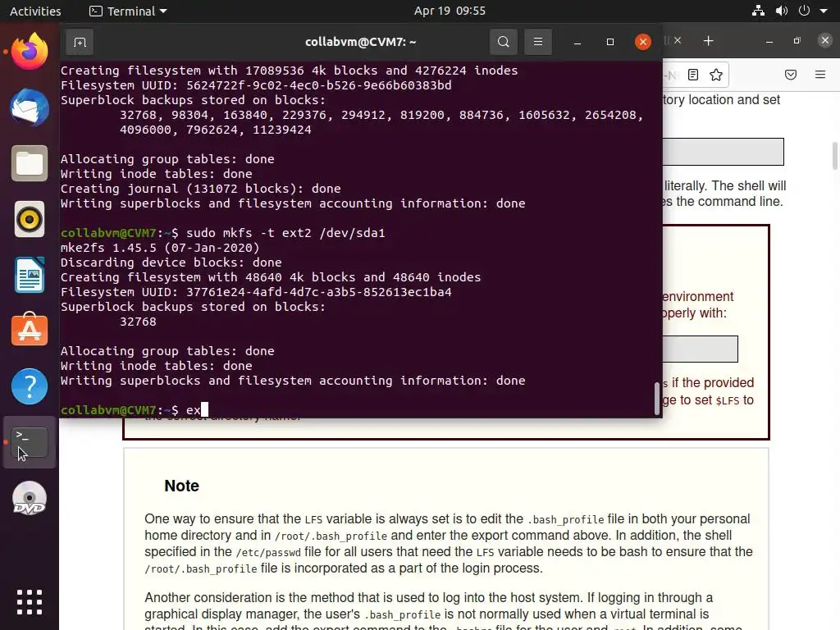The width and height of the screenshot is (840, 630).
Task: Add a new Firefox tab with plus button
Action: pyautogui.click(x=708, y=41)
